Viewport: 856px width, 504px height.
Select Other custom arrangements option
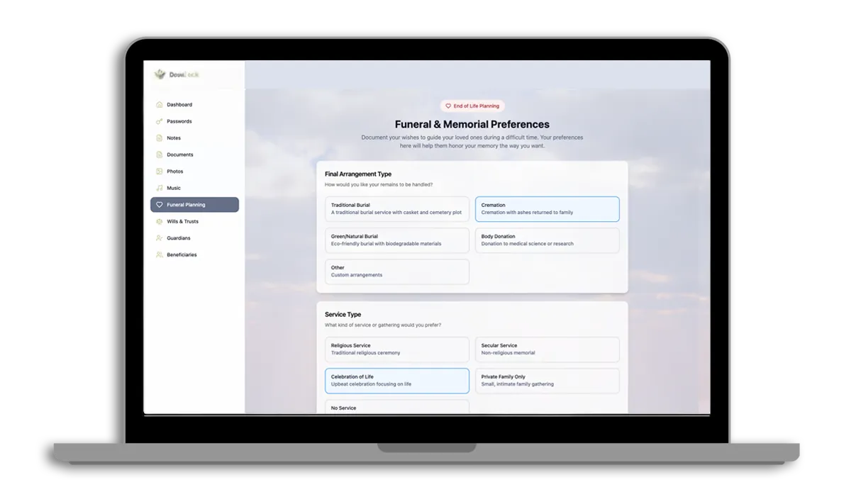[x=396, y=271]
